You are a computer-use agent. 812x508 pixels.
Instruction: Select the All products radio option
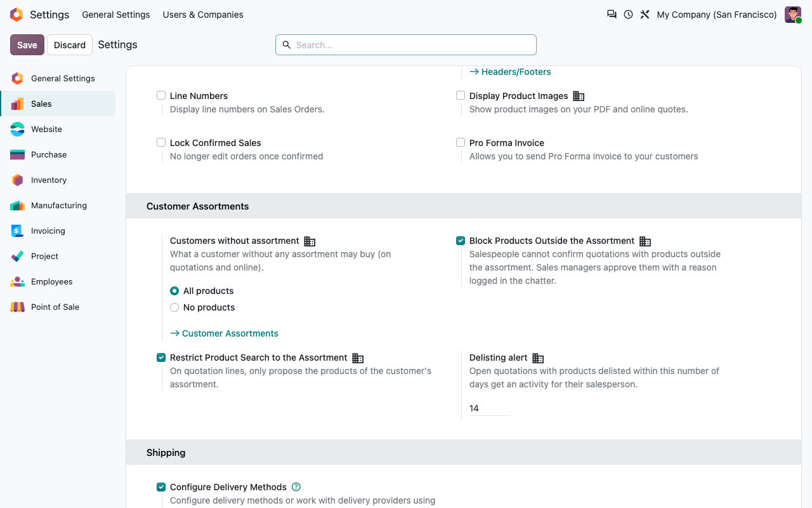click(x=174, y=291)
